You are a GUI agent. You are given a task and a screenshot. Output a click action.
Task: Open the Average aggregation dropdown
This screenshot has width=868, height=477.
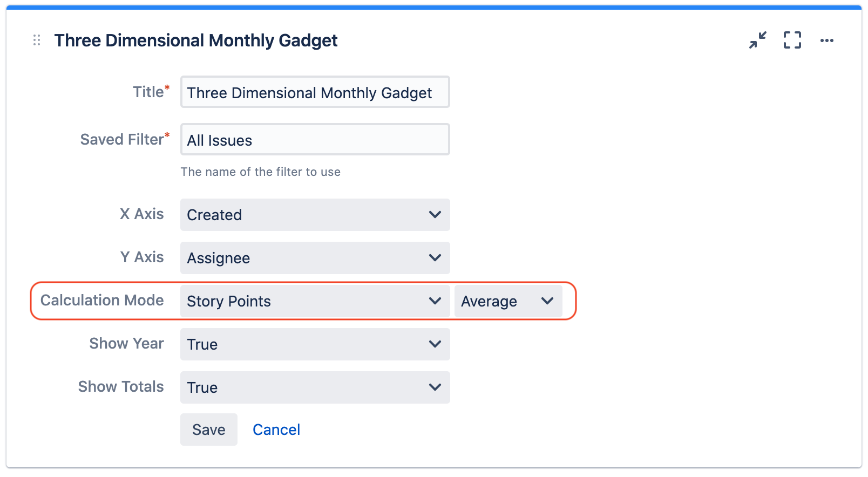pos(508,301)
